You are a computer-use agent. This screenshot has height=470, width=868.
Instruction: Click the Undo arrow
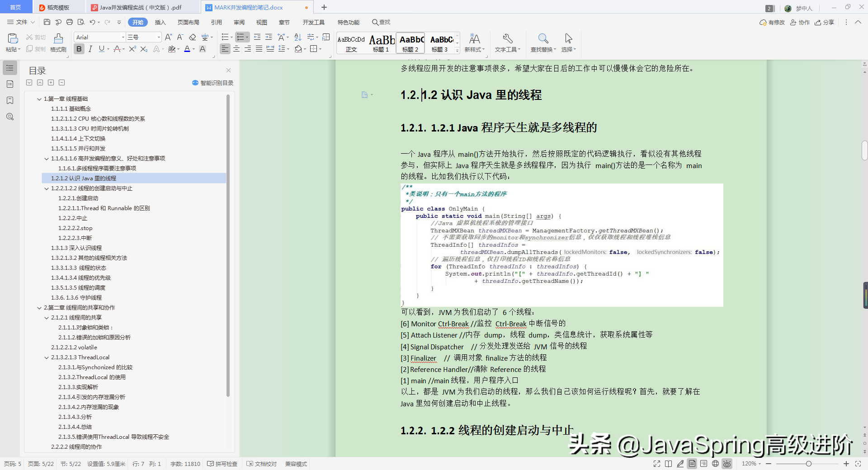pyautogui.click(x=92, y=22)
